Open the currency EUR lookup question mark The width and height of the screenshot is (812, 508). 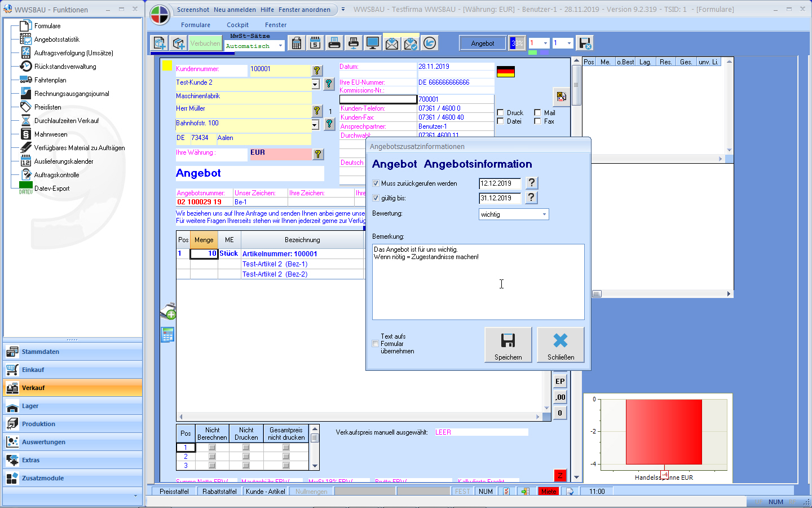(x=319, y=154)
